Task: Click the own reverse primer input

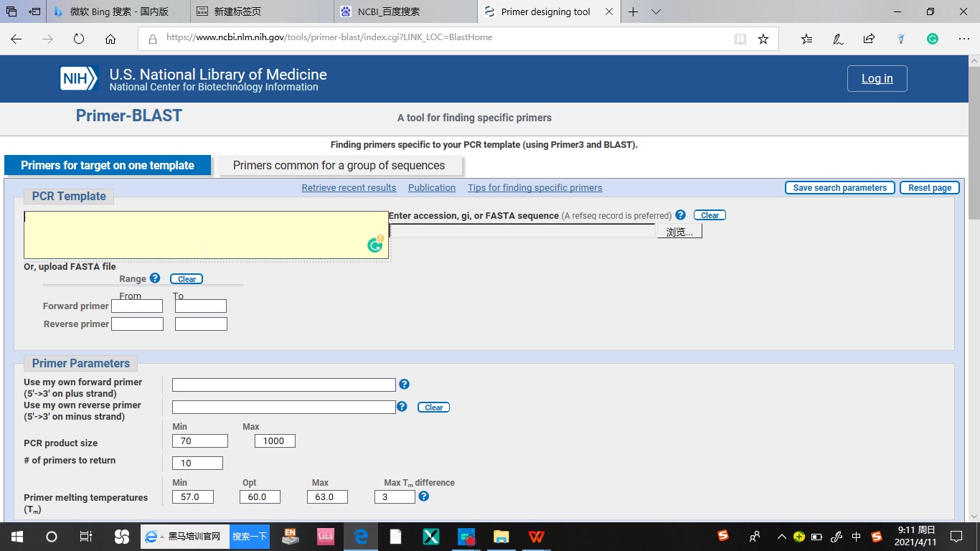Action: coord(284,408)
